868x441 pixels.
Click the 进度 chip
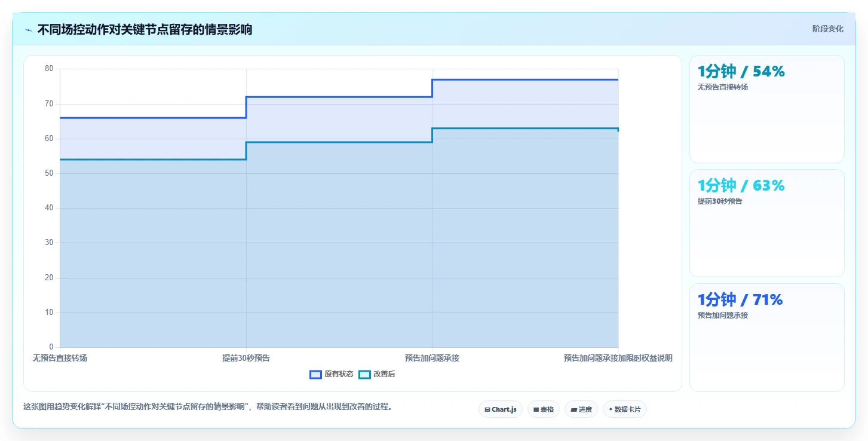tap(581, 409)
